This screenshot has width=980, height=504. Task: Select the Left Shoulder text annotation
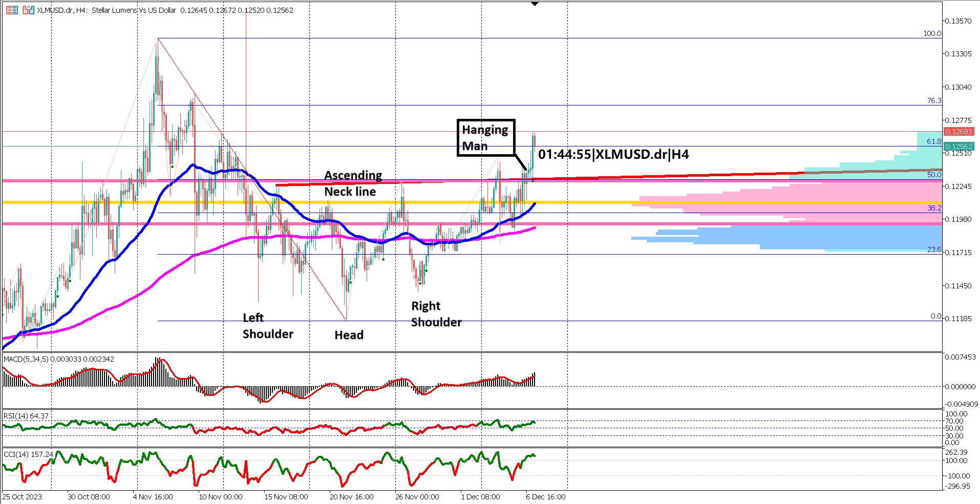click(x=267, y=326)
